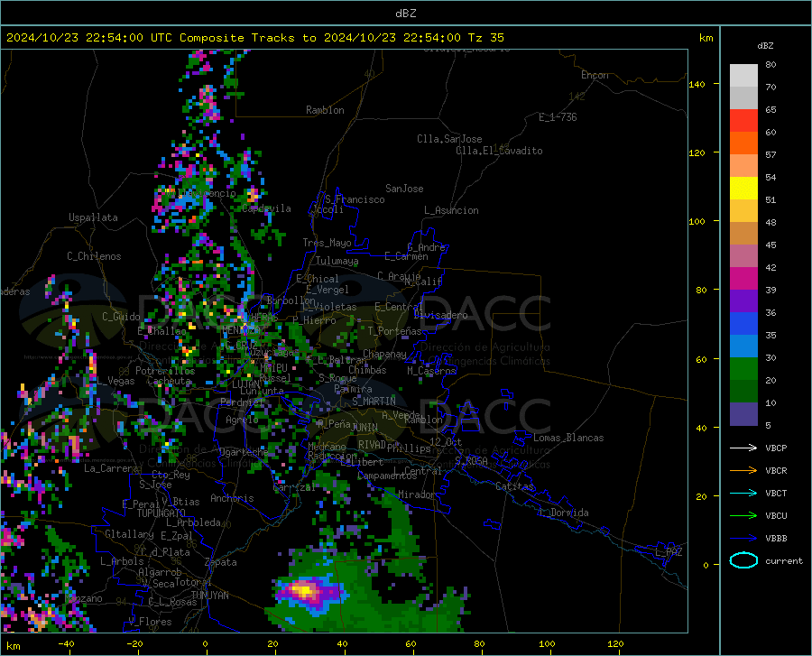Click the 'S_Francisco' map label
The width and height of the screenshot is (812, 656).
355,199
